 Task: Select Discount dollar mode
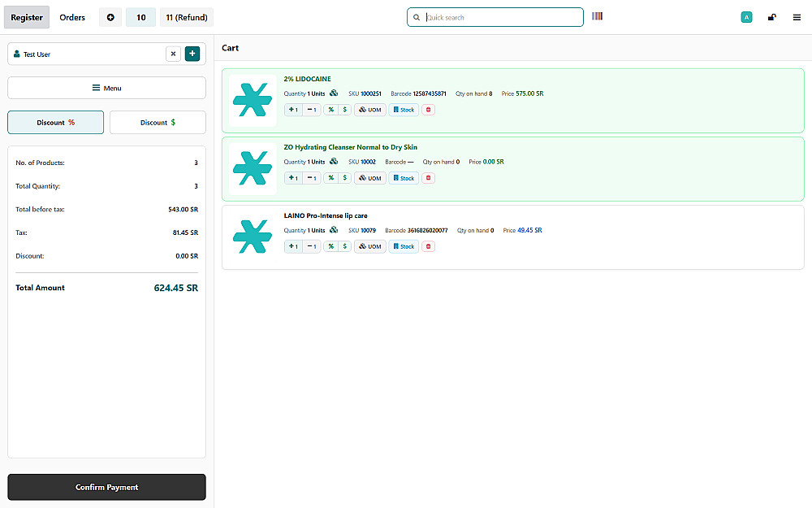(158, 123)
